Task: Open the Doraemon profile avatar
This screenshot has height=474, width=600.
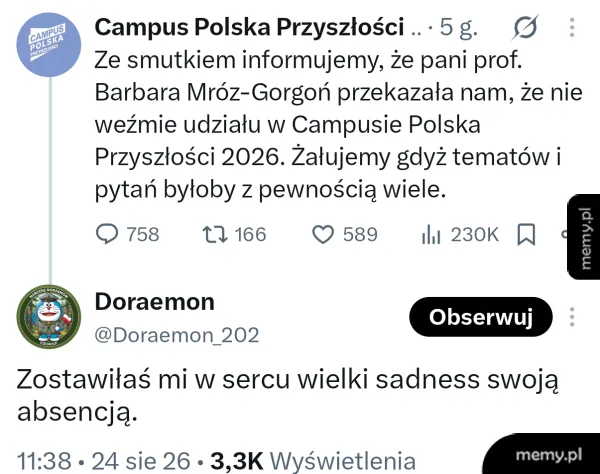Action: (49, 317)
